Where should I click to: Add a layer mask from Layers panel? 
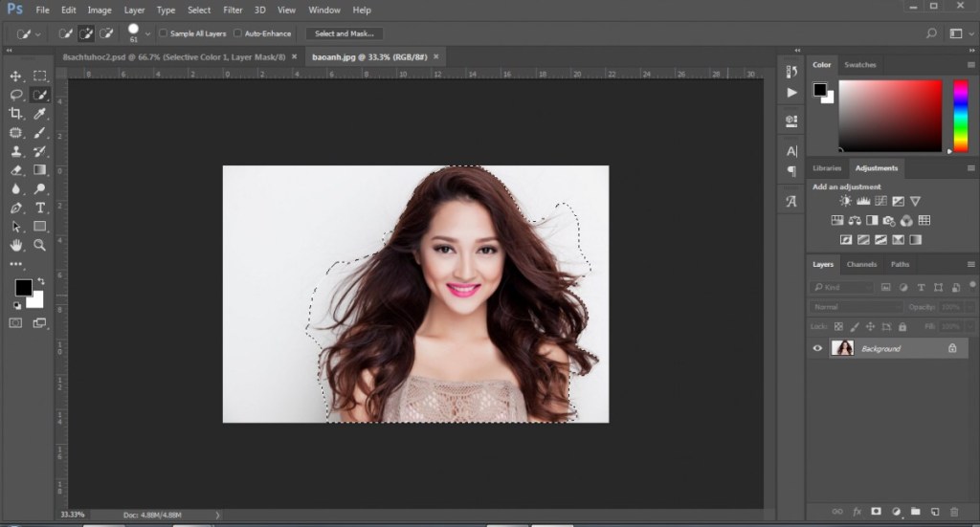(x=876, y=512)
